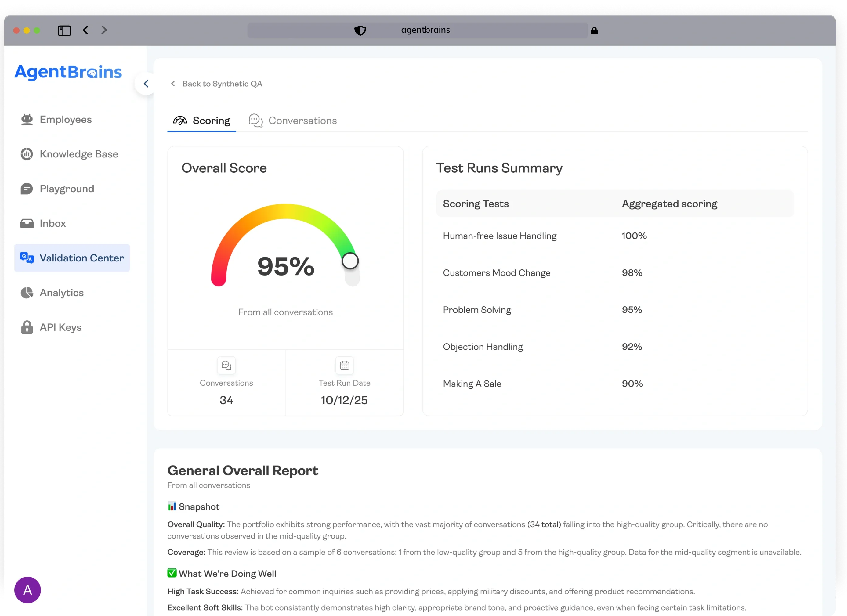Click the Overall Score gauge knob
This screenshot has height=616, width=847.
[350, 261]
